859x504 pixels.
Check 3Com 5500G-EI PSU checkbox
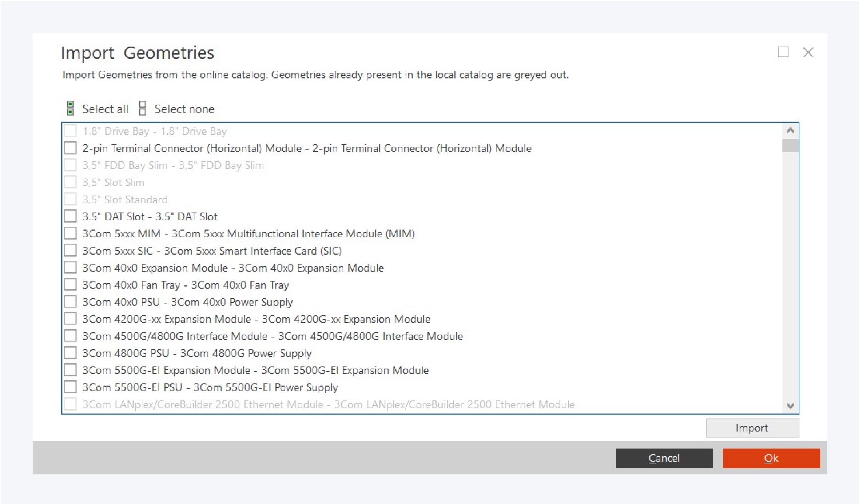pyautogui.click(x=70, y=387)
